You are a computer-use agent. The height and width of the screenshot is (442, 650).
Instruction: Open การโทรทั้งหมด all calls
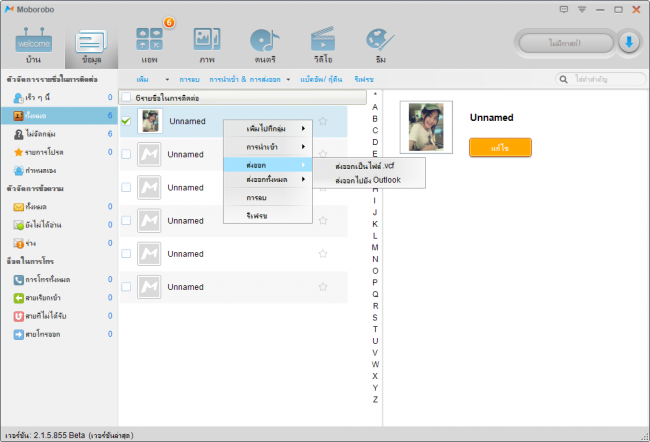[x=59, y=279]
